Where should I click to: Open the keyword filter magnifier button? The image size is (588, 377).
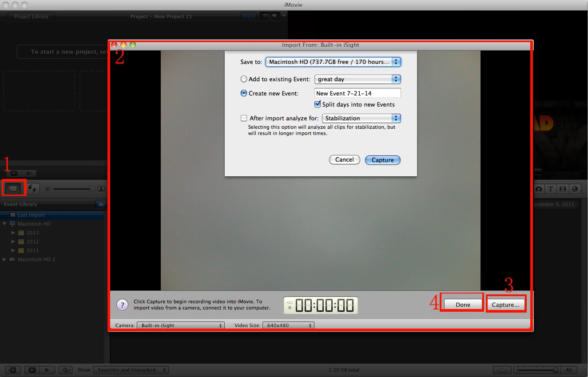coord(65,370)
